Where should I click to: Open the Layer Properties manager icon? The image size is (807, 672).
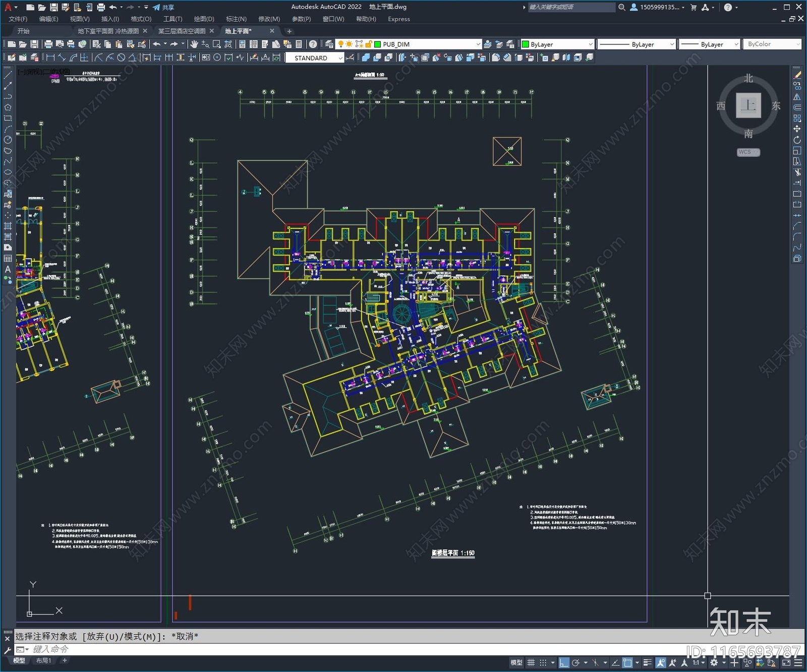coord(329,44)
